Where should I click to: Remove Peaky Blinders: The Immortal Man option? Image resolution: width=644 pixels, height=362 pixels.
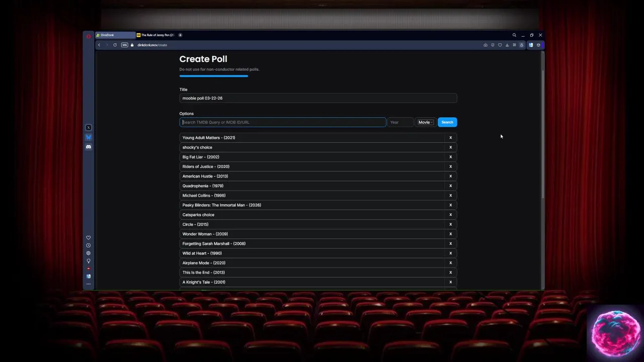pyautogui.click(x=451, y=205)
